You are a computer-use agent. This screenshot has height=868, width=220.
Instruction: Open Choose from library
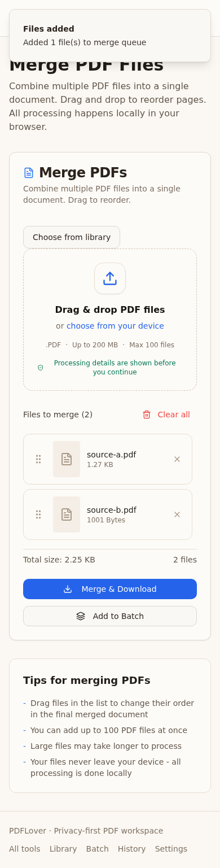coord(72,237)
